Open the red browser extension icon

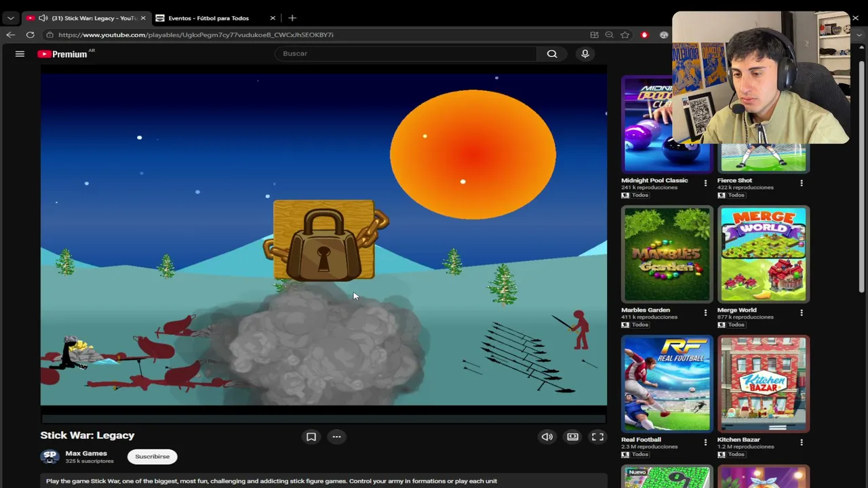point(644,35)
